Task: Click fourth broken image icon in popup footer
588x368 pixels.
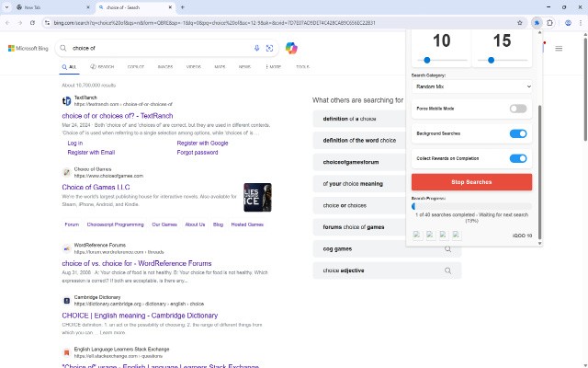Action: point(457,236)
